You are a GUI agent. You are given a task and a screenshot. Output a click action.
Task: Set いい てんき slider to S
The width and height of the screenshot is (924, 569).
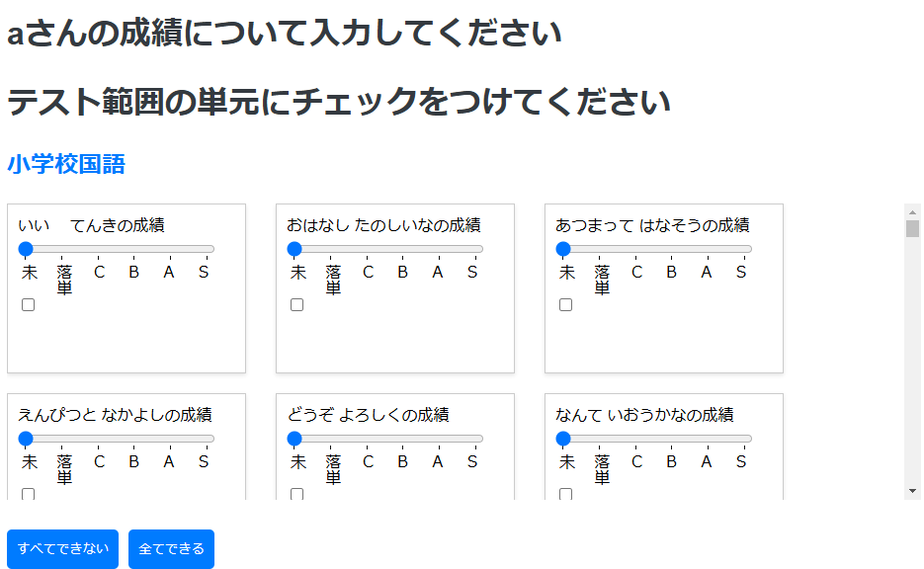[206, 249]
